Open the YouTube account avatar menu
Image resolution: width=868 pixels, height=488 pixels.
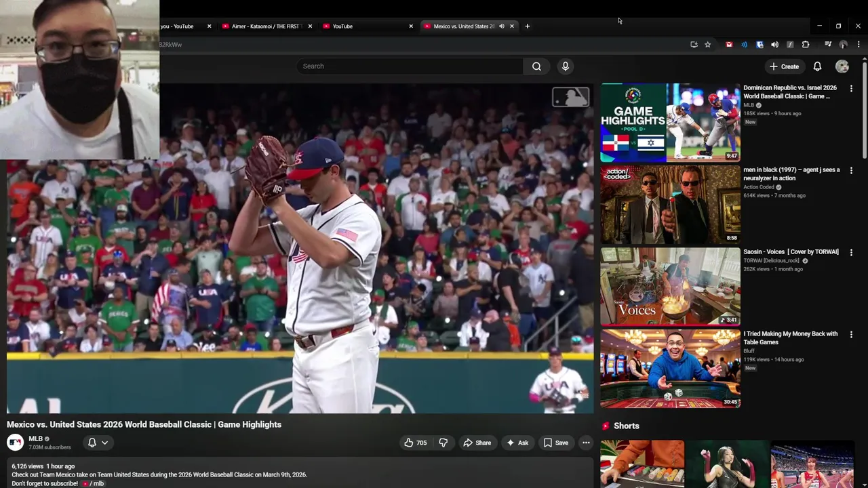(842, 66)
